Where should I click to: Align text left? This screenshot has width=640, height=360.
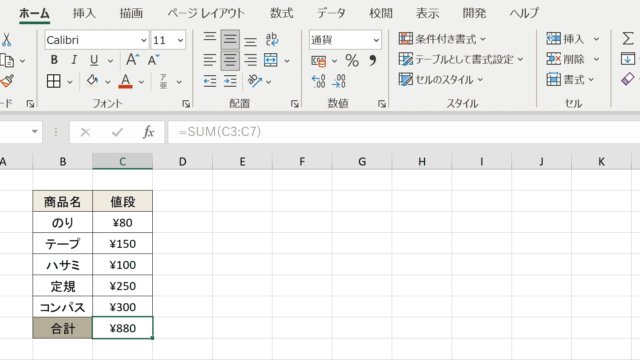pos(210,60)
